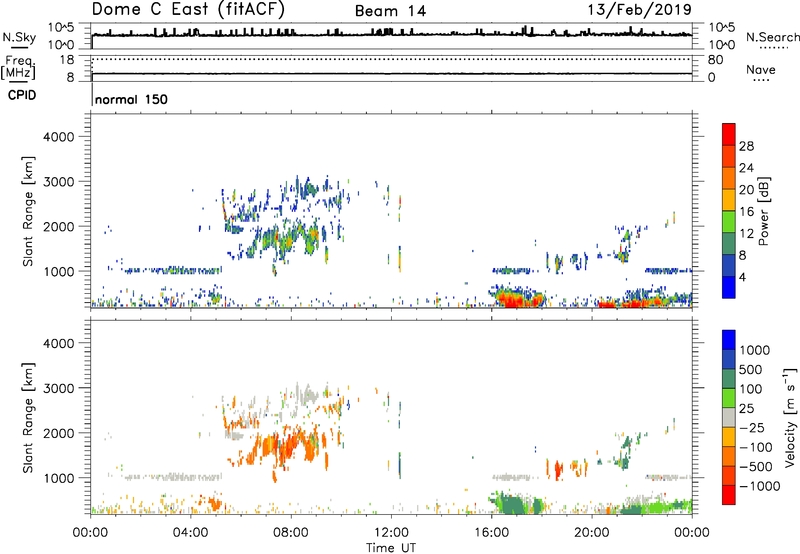Image resolution: width=800 pixels, height=554 pixels.
Task: Select the blue top segment of the Velocity color bar
Action: point(729,340)
